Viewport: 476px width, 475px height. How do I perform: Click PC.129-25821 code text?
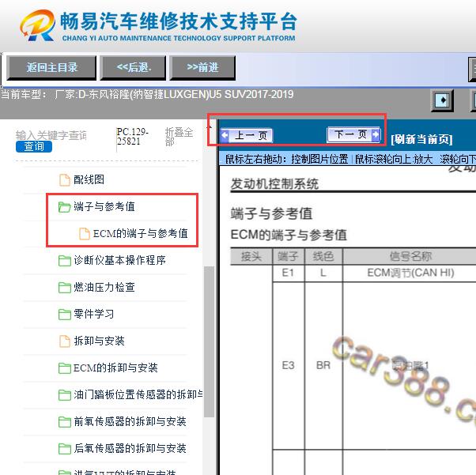click(132, 137)
